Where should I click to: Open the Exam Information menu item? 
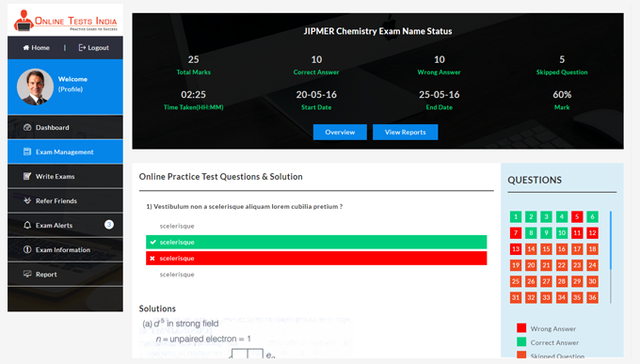pyautogui.click(x=65, y=250)
